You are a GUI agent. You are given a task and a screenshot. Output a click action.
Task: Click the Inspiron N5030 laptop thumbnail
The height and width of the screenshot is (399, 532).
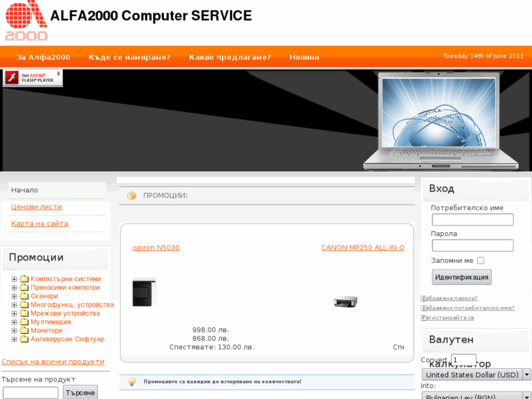click(145, 292)
